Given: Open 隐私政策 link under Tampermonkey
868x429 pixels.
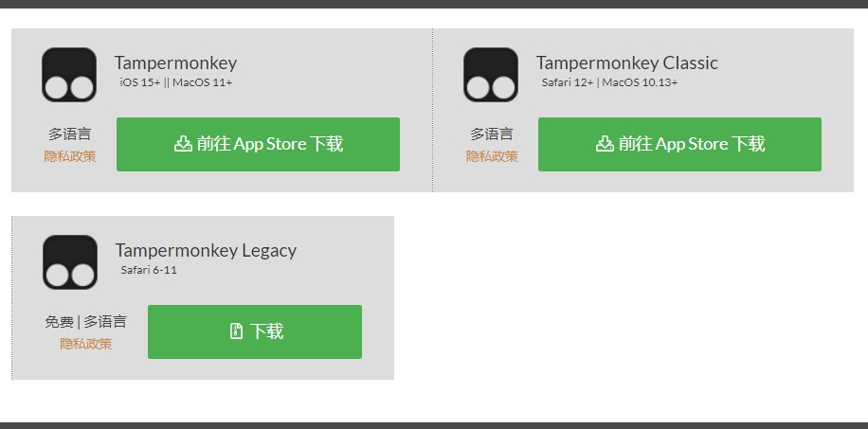Looking at the screenshot, I should click(70, 156).
